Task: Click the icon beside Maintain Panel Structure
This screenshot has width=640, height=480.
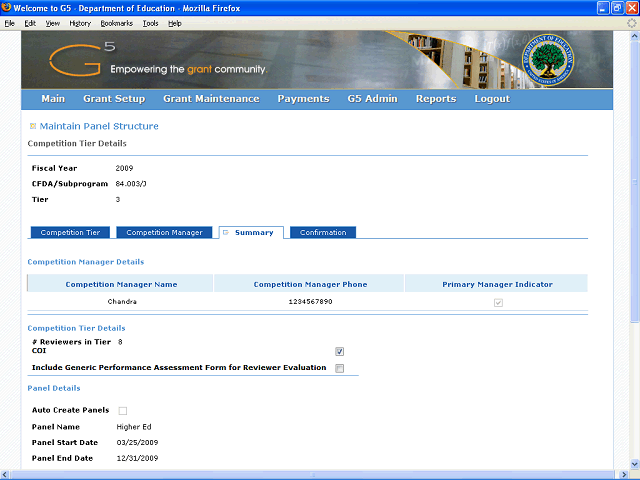Action: pos(33,126)
